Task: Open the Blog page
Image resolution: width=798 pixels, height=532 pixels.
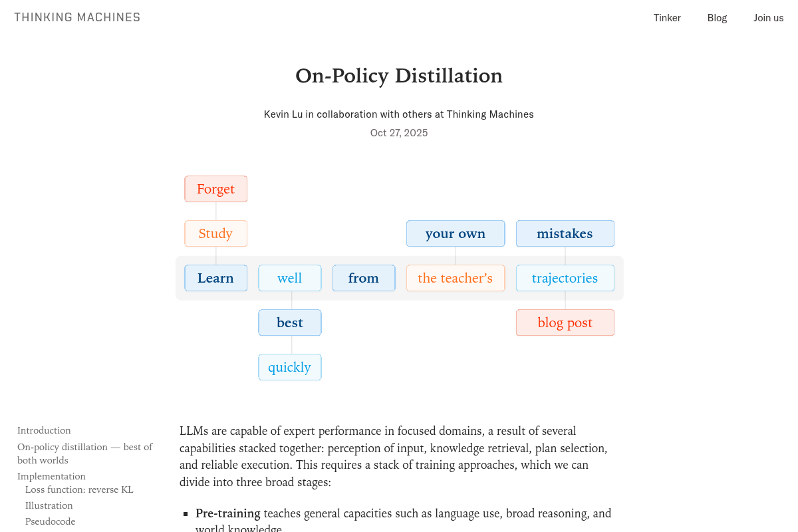Action: 717,18
